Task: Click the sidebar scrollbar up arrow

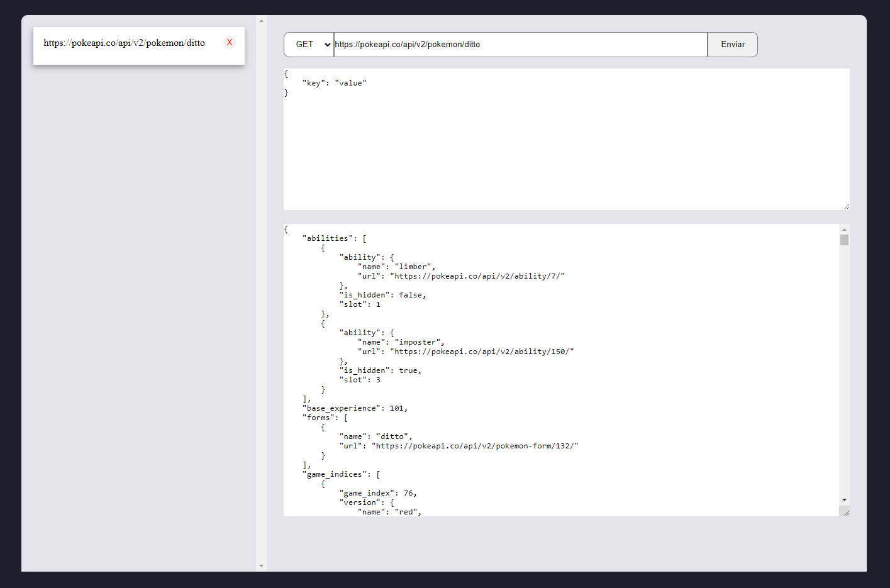Action: [261, 19]
